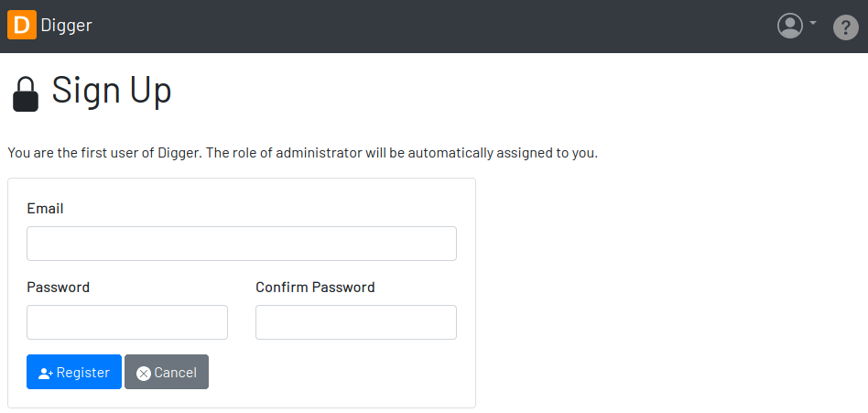Click the orange Digger D logo

(22, 25)
